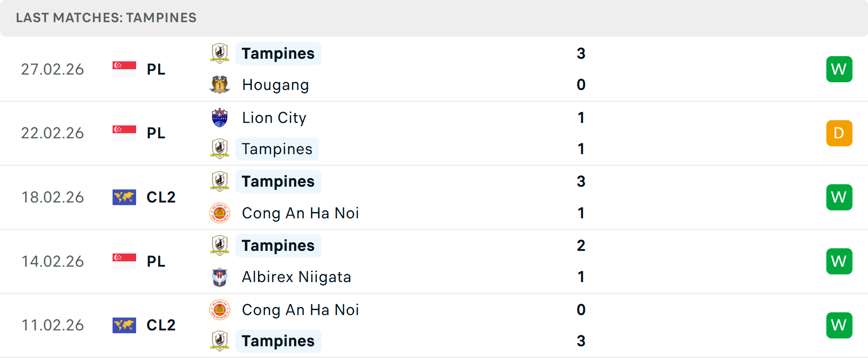Image resolution: width=868 pixels, height=358 pixels.
Task: Click the Singapore flag for the 14.02.26 match
Action: pos(124,261)
